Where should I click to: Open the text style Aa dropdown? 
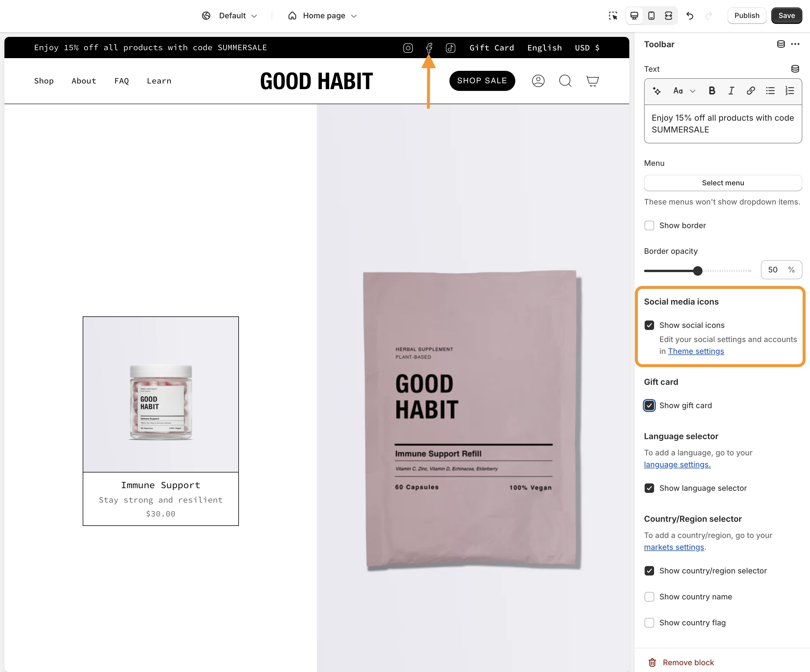(684, 91)
